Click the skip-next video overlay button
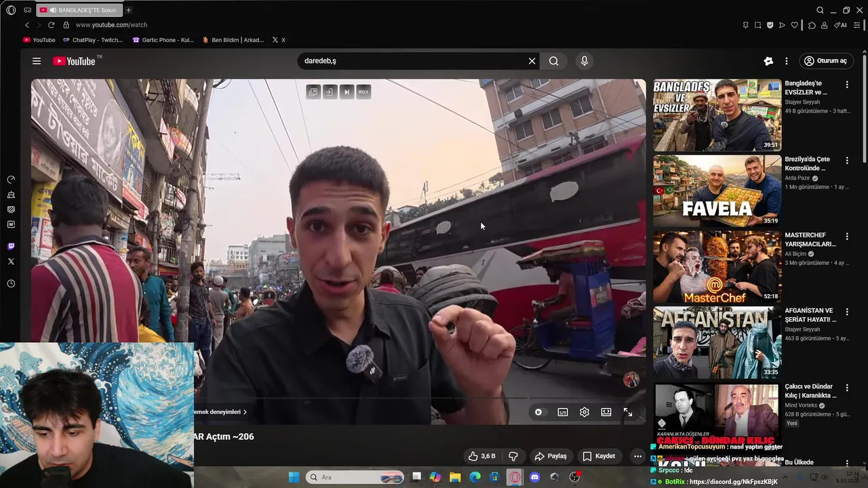 coord(347,92)
